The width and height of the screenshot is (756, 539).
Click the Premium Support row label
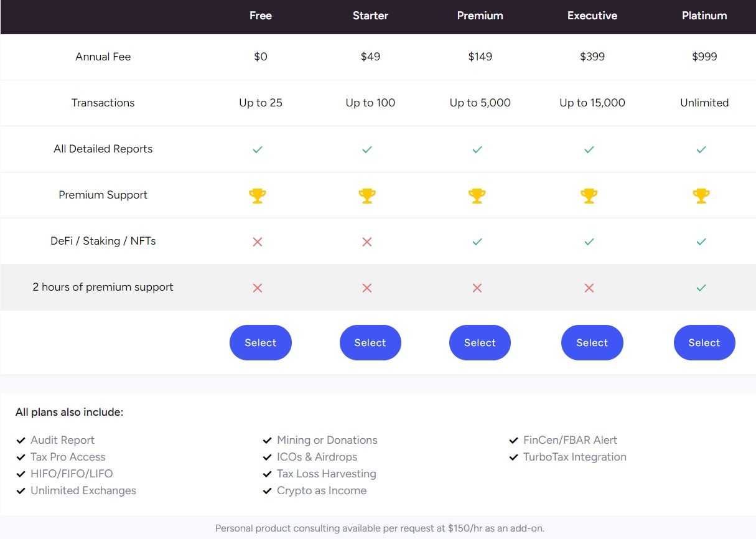[103, 195]
